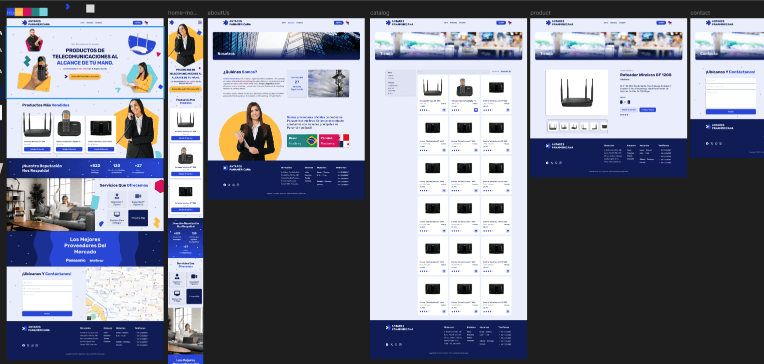Open the sort dropdown in catalog frame
Viewport: 764px width, 364px height.
pos(505,72)
